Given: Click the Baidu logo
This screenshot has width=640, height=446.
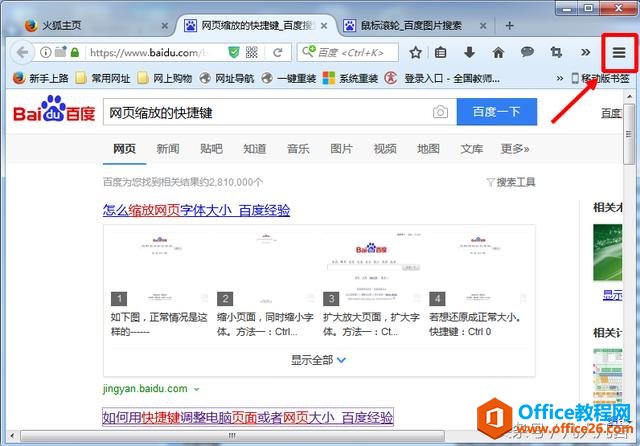Looking at the screenshot, I should coord(54,109).
